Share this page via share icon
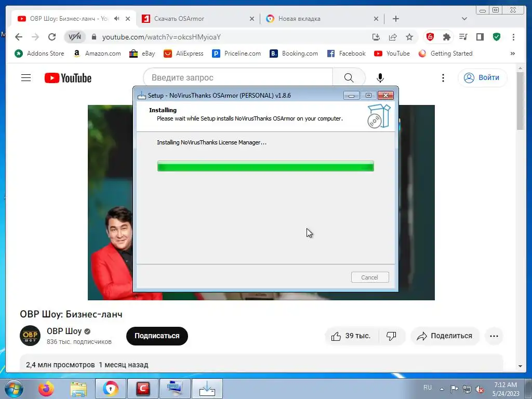 (393, 37)
